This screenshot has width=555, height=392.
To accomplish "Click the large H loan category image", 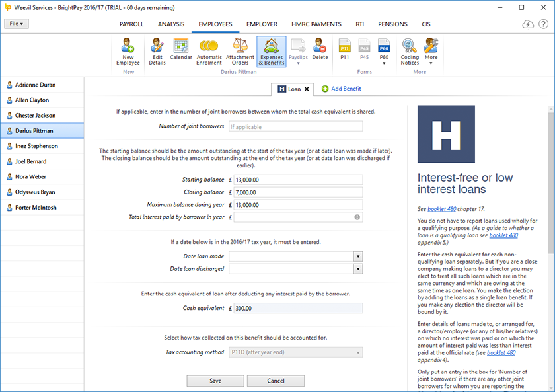I will point(446,134).
